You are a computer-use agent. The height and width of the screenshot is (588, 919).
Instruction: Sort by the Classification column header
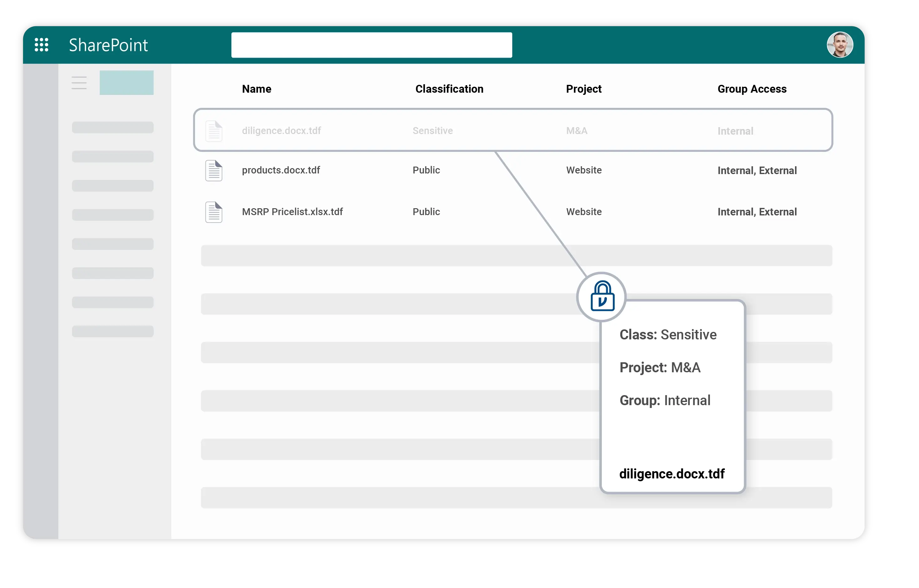click(449, 89)
